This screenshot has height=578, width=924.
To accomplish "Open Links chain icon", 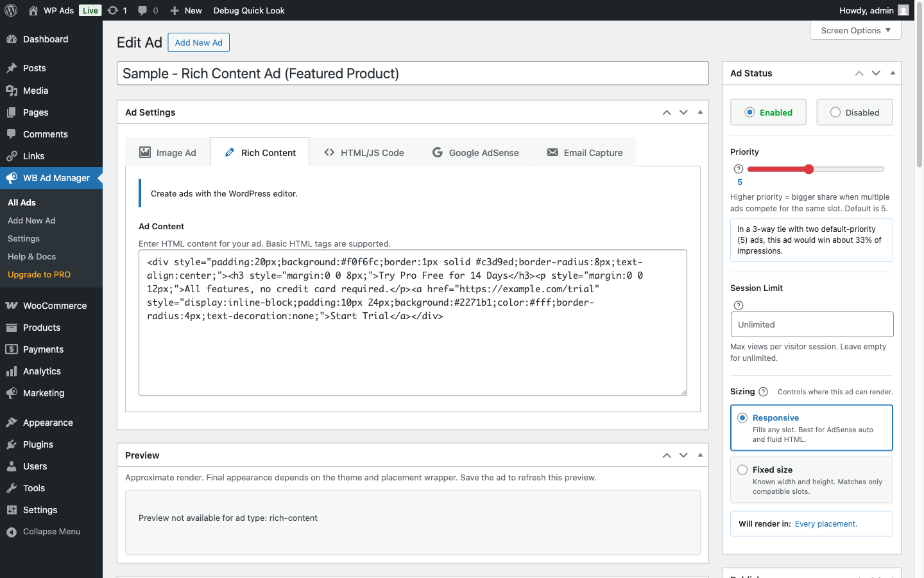I will [x=12, y=156].
